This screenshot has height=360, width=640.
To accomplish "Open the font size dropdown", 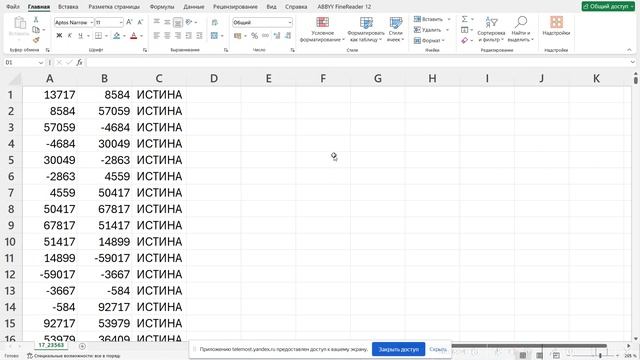I will [x=121, y=22].
